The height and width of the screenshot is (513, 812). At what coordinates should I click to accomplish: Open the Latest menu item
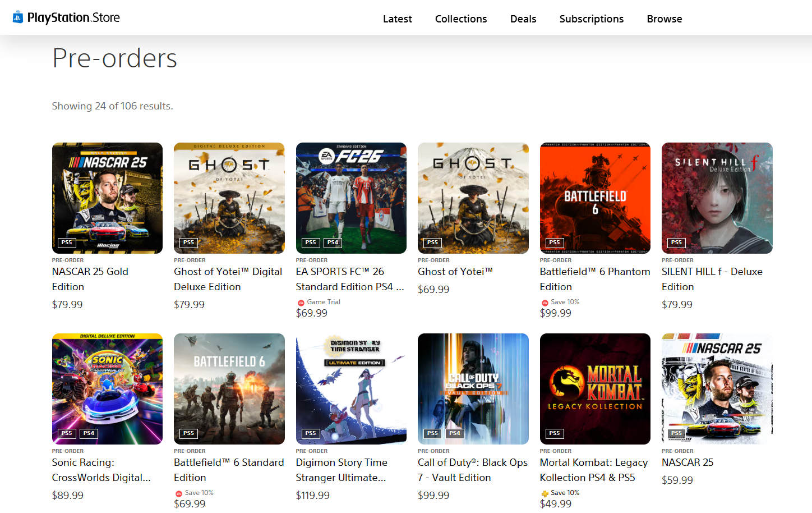397,19
